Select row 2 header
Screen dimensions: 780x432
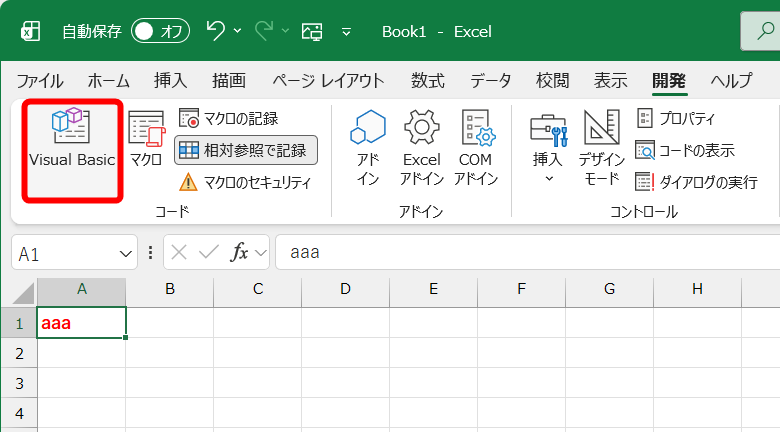coord(19,353)
